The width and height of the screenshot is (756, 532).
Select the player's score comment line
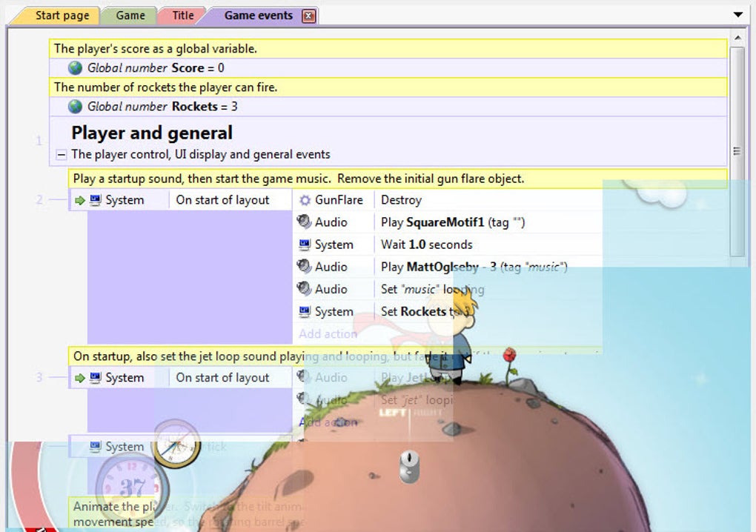(388, 49)
